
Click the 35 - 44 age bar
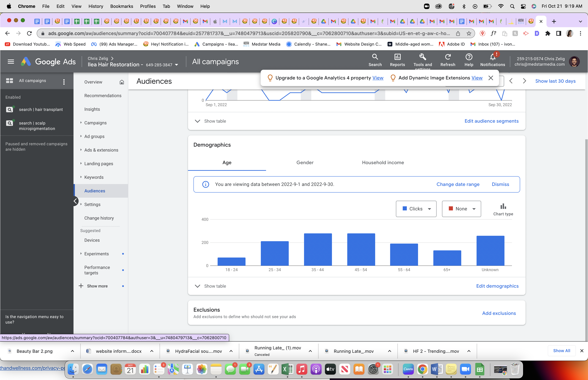pos(318,250)
